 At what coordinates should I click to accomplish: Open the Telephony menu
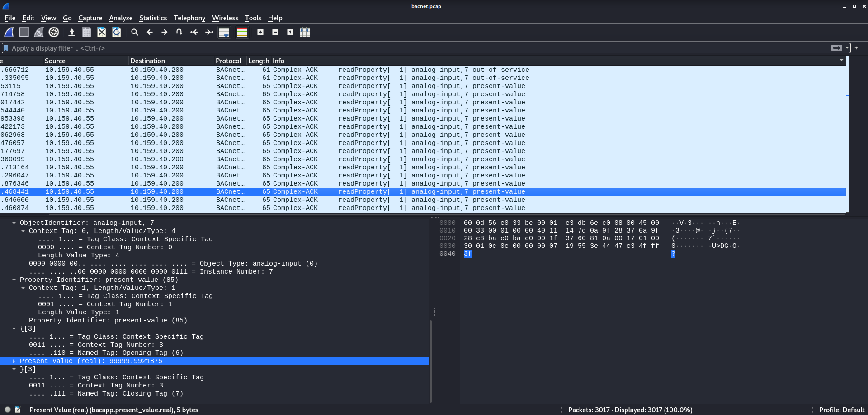(x=189, y=18)
